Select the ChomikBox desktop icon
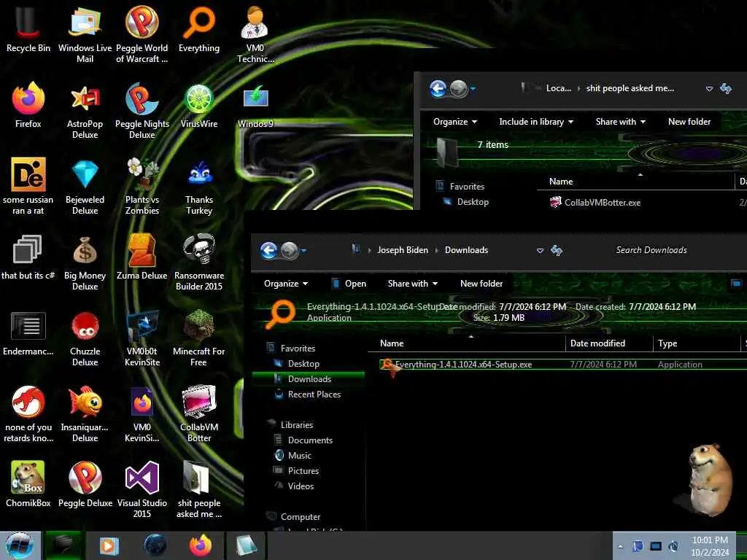 pyautogui.click(x=28, y=484)
